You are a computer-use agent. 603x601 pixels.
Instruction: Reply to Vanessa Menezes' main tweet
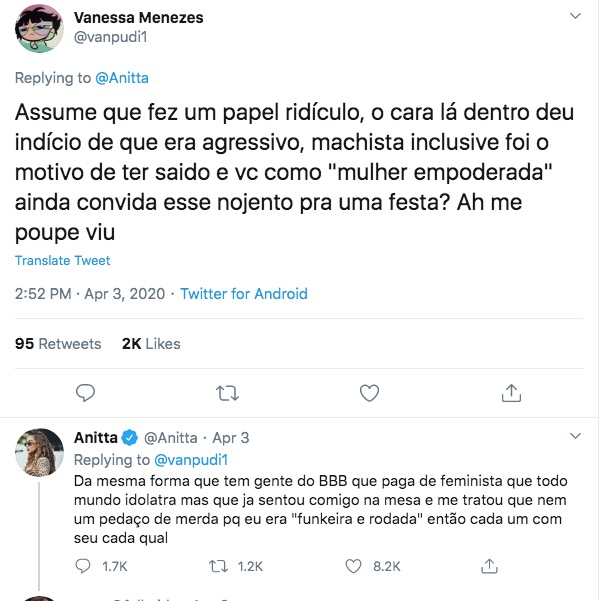[85, 392]
